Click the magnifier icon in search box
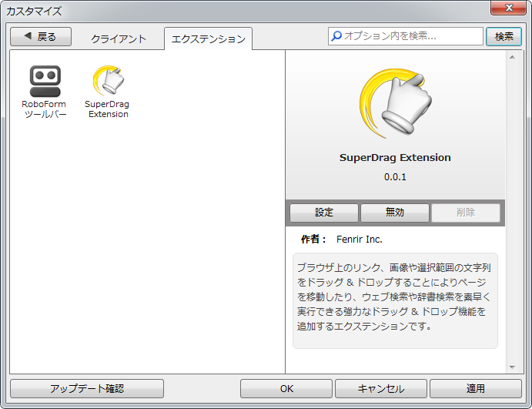 tap(336, 36)
